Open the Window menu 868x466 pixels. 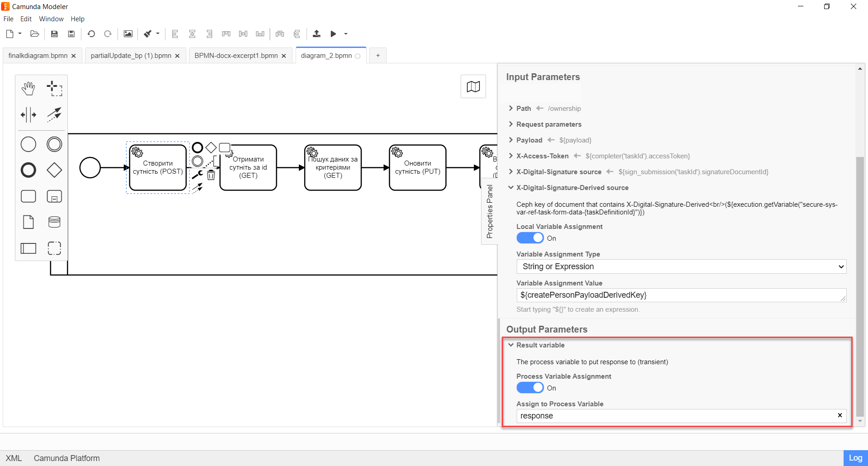click(51, 19)
